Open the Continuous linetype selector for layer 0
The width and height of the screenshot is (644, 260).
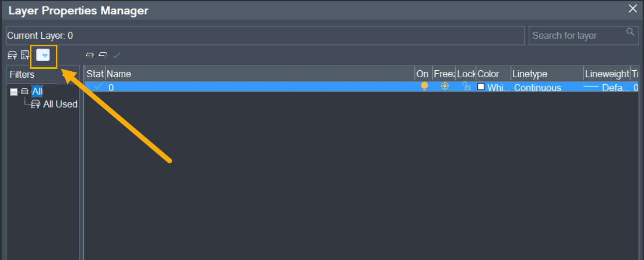click(x=538, y=88)
